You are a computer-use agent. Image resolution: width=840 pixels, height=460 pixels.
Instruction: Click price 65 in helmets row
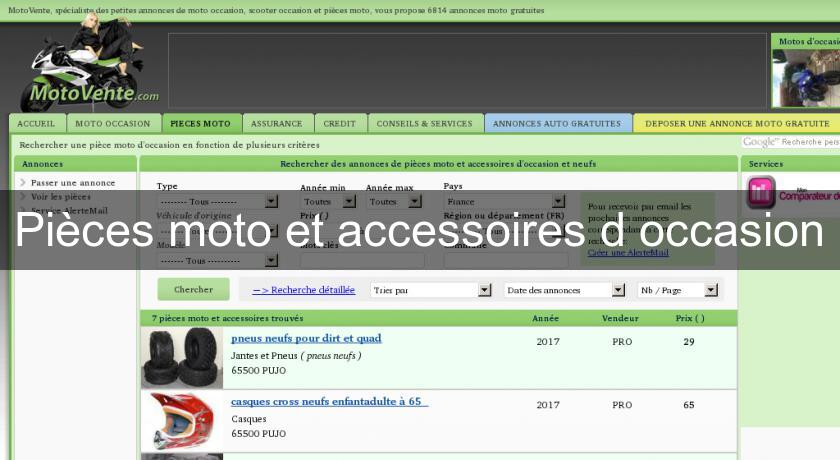689,405
